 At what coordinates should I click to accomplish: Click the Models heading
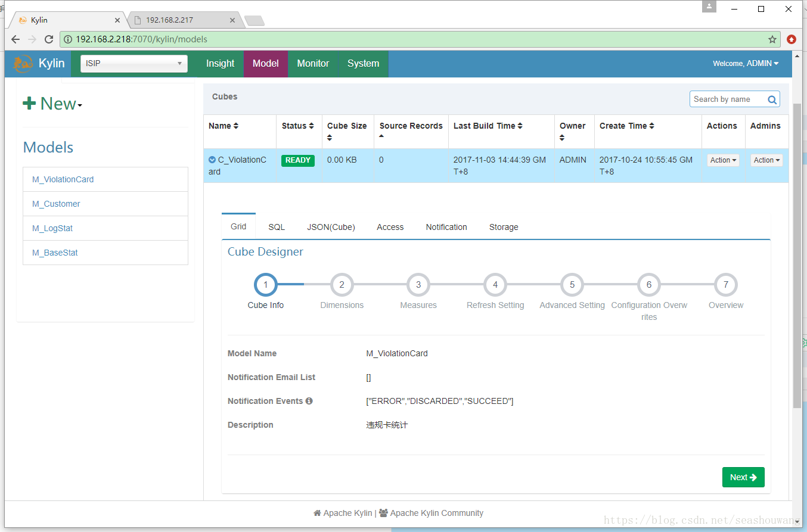pos(48,148)
